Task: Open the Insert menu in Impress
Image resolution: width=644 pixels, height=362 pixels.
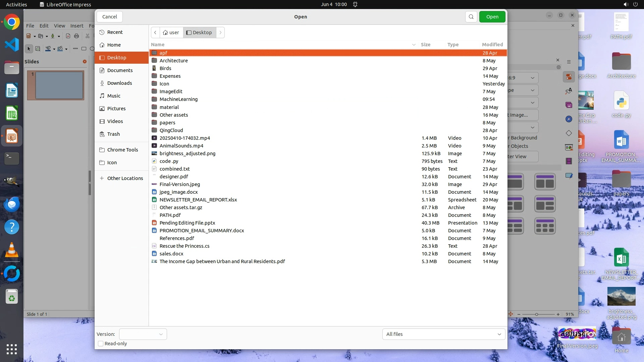Action: coord(76,25)
